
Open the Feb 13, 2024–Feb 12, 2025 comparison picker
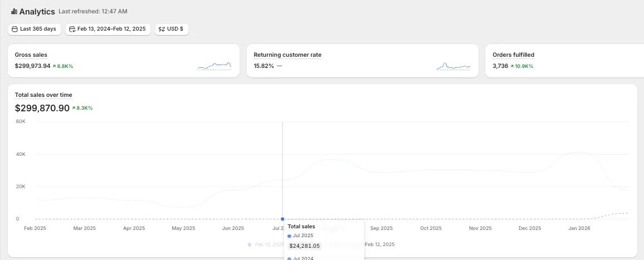click(x=108, y=29)
